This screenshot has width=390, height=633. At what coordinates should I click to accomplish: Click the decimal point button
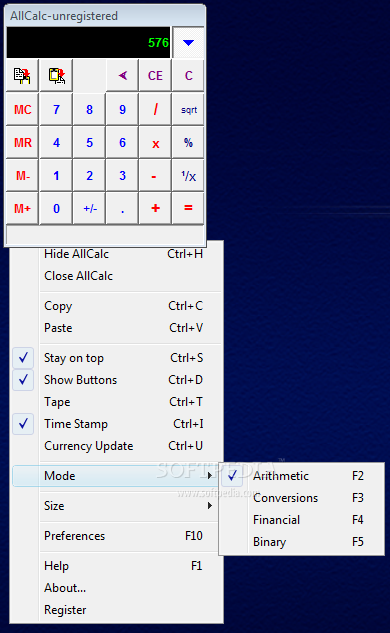122,209
